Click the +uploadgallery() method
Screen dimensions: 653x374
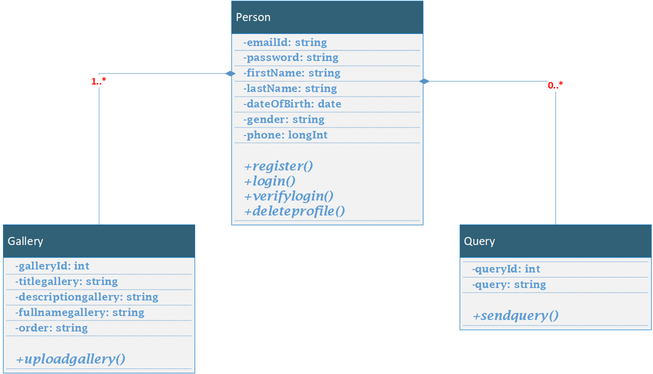71,359
